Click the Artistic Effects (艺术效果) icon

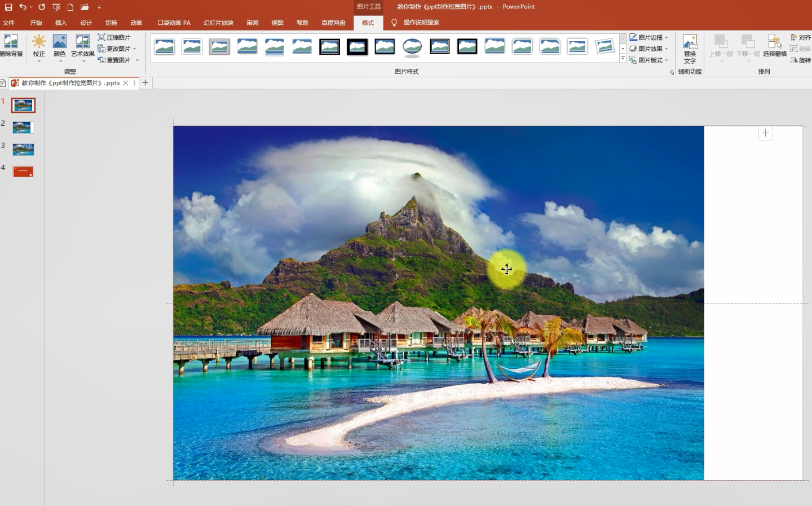coord(83,45)
